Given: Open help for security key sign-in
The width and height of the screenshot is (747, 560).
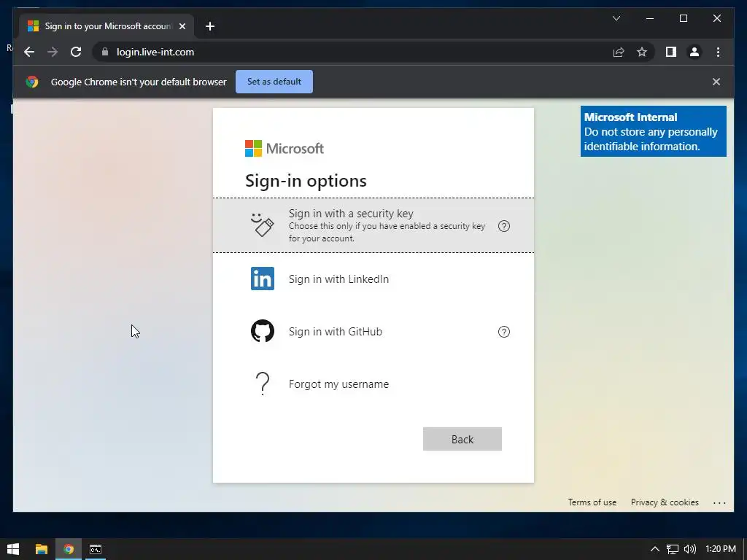Looking at the screenshot, I should coord(503,226).
